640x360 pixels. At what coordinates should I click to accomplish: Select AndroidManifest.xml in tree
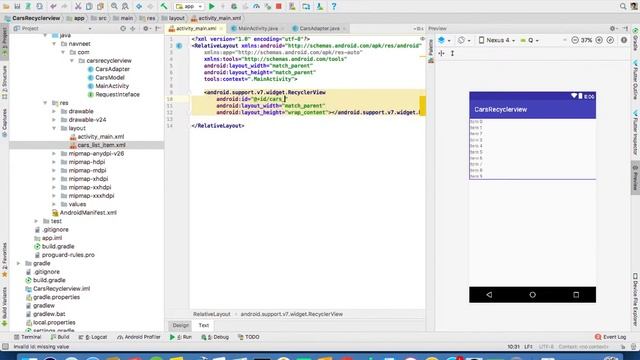tap(88, 213)
